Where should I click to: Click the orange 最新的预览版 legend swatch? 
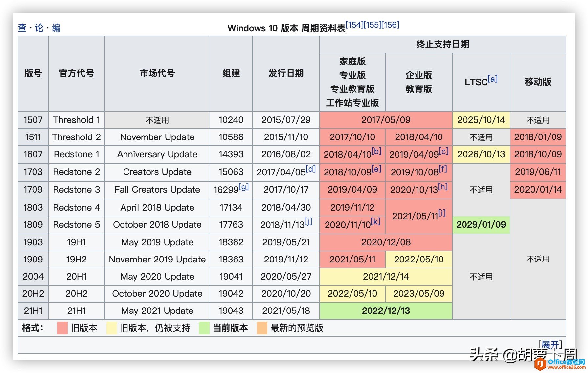262,328
